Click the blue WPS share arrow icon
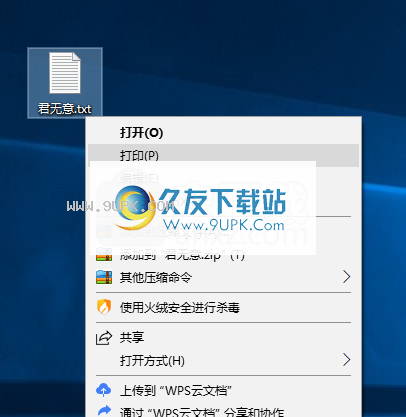Screen dimensions: 406x417 point(104,410)
